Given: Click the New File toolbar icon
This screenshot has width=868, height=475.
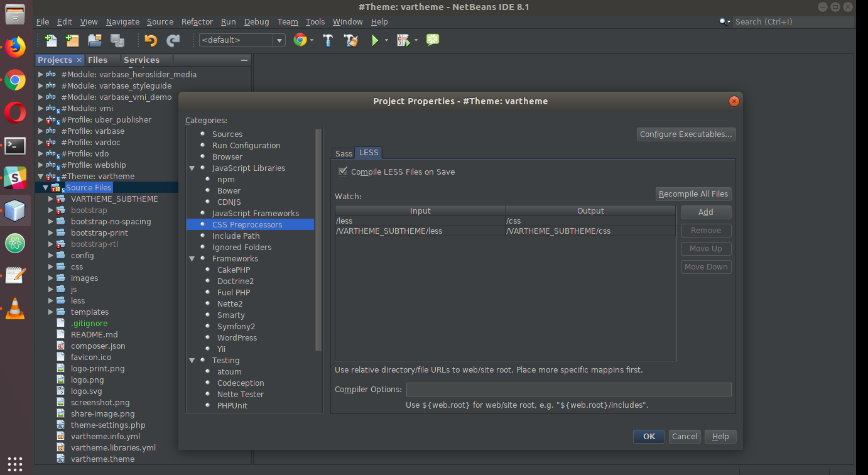Looking at the screenshot, I should (51, 40).
